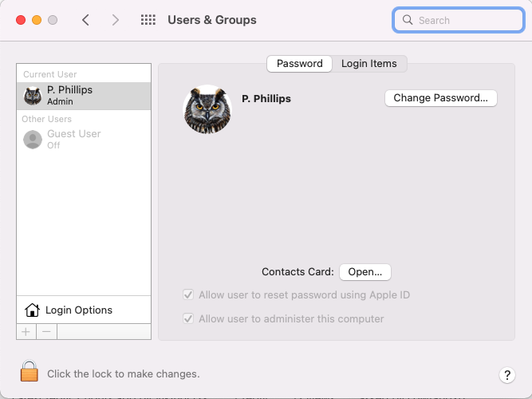Open the help question mark button
The image size is (532, 399).
(507, 375)
